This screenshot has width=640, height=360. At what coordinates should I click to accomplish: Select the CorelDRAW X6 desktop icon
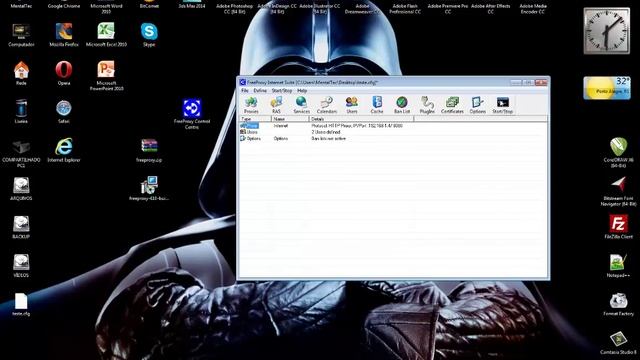coord(618,152)
